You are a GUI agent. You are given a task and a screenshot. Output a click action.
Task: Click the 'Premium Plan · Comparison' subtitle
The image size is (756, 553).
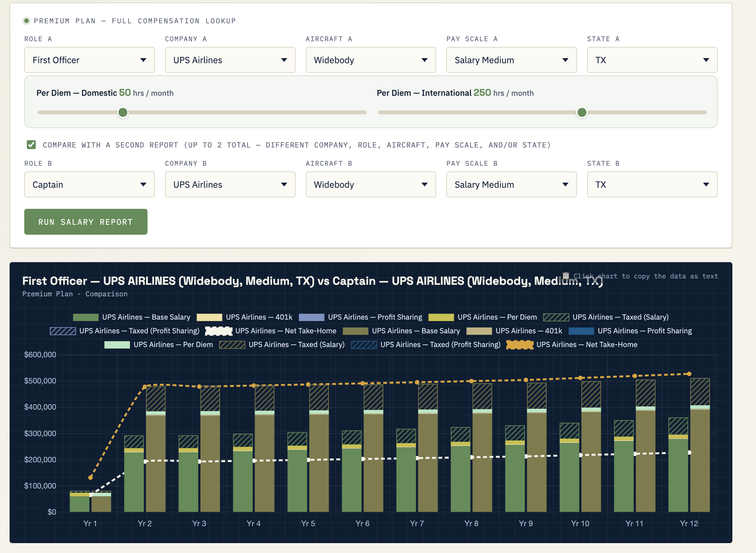point(75,294)
